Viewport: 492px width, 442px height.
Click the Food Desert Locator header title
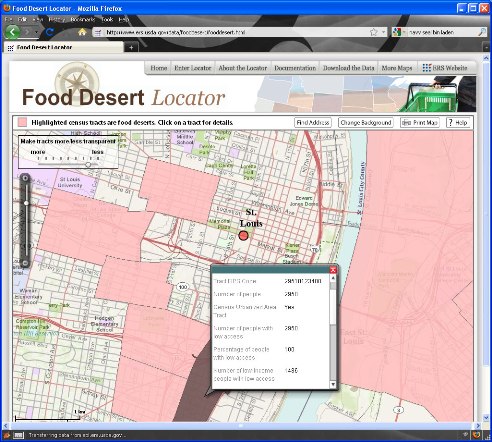click(123, 98)
